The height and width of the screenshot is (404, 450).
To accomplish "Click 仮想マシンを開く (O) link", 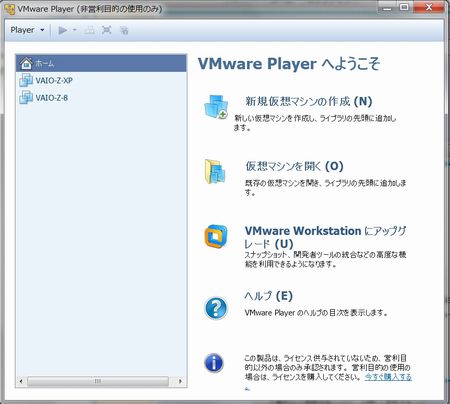I will [x=294, y=166].
